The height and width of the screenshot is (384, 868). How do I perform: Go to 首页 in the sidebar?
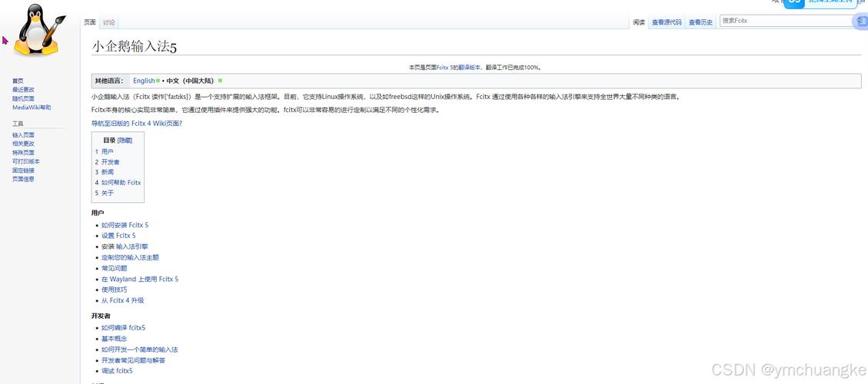click(x=18, y=81)
